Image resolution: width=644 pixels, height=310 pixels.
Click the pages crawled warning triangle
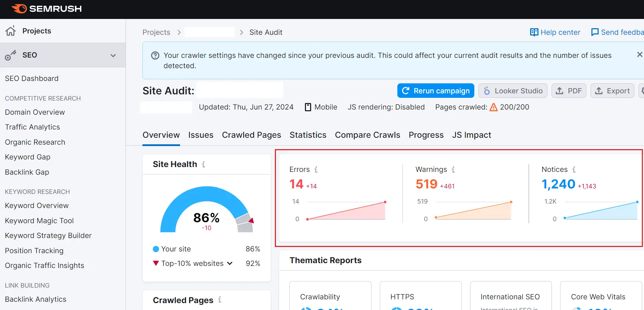[494, 107]
